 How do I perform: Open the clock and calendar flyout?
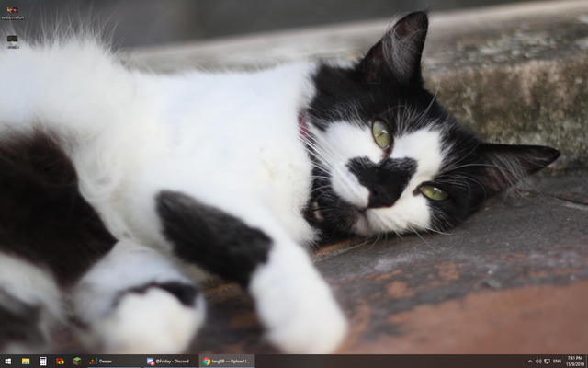click(x=575, y=362)
